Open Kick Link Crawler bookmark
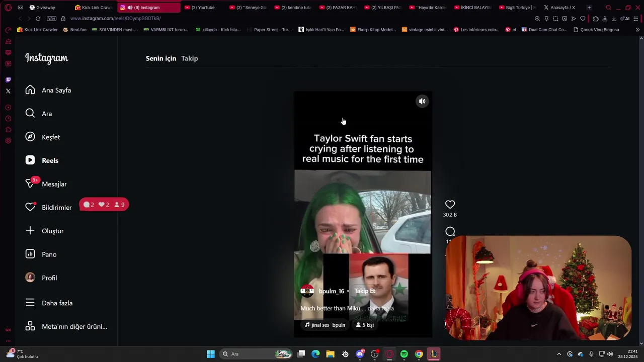 [x=38, y=30]
